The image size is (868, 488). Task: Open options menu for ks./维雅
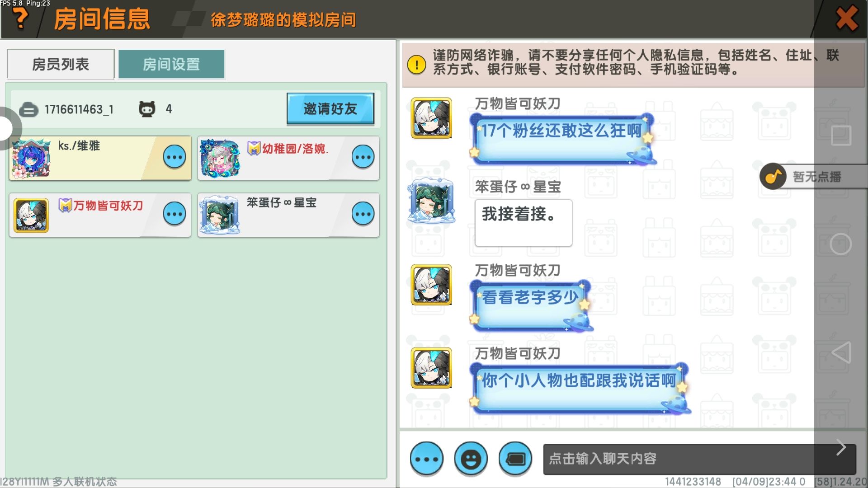click(175, 157)
